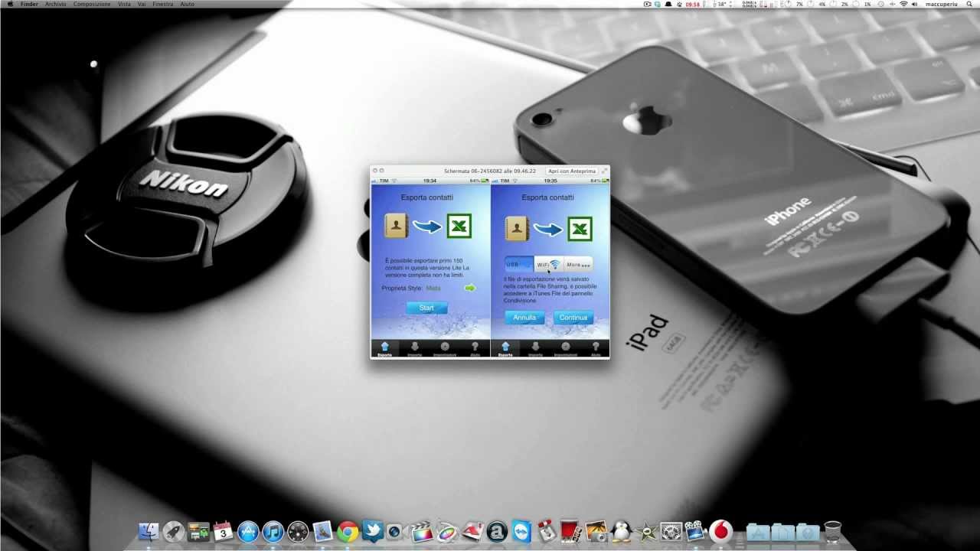This screenshot has height=551, width=980.
Task: Select the Aiuto tab in the left screen
Action: [475, 349]
